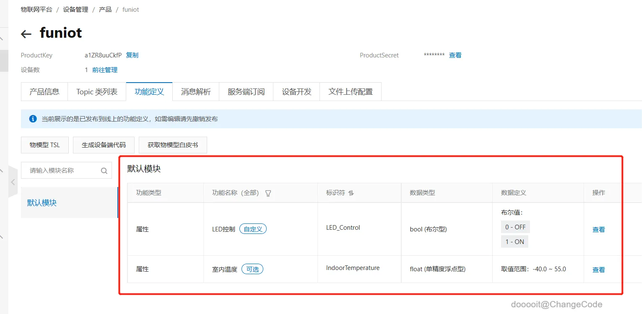This screenshot has height=314, width=644.
Task: Go to the 服务端订阅 tab
Action: tap(246, 92)
